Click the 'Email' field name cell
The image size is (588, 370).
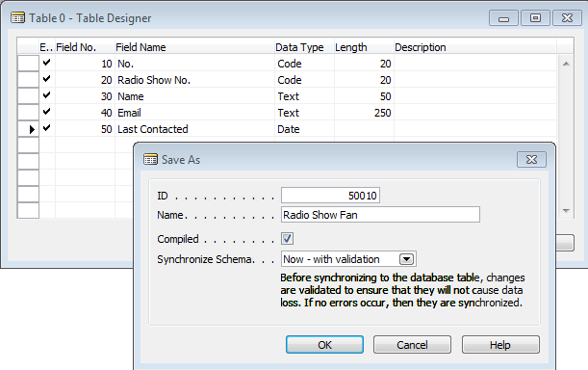(194, 113)
